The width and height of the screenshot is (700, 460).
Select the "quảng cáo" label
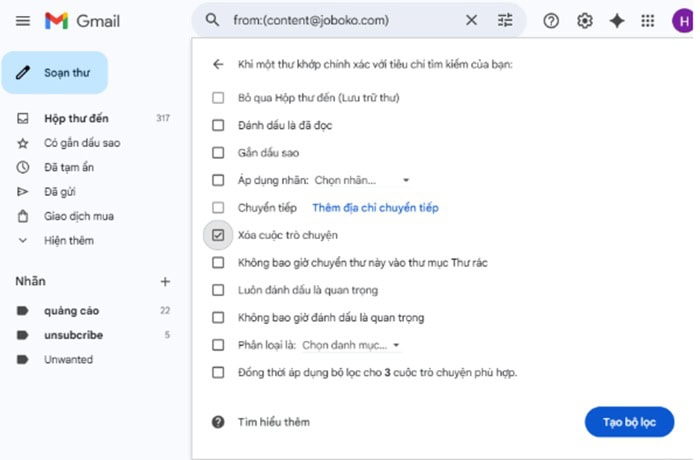tap(71, 311)
